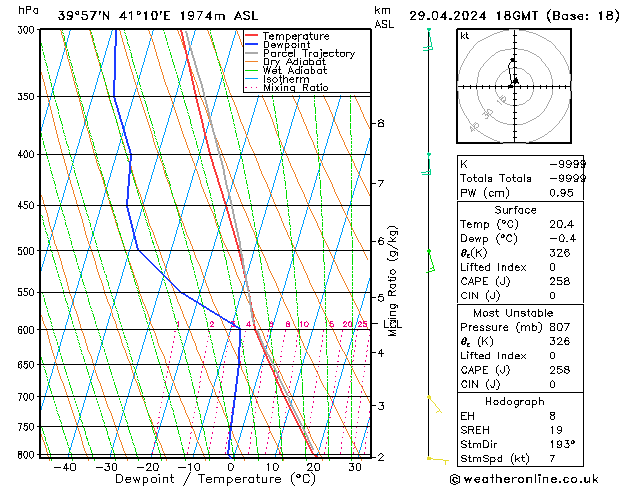The height and width of the screenshot is (486, 629).
Task: Click the 'Hodograph' section header
Action: coord(515,401)
